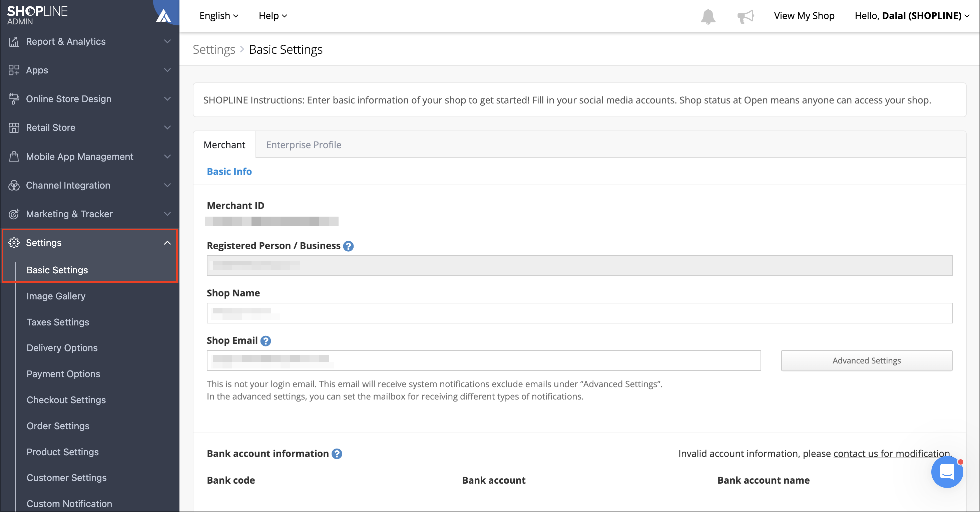The width and height of the screenshot is (980, 512).
Task: Click the blurred Merchant ID value
Action: (x=272, y=222)
